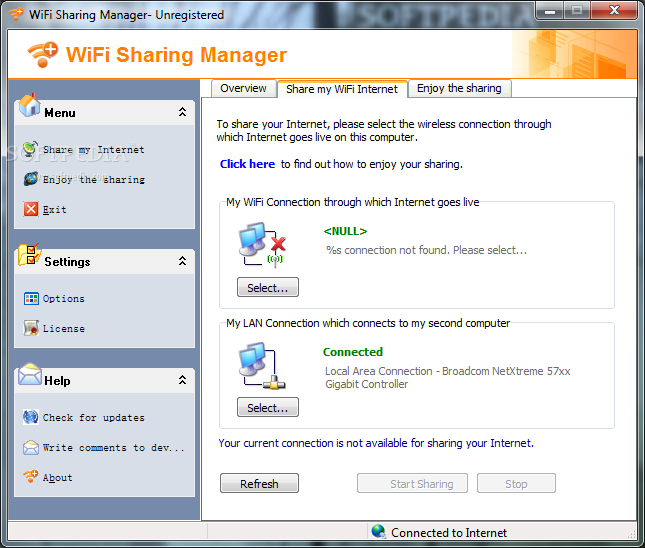Viewport: 645px width, 548px height.
Task: Click the Enjoy the sharing globe icon
Action: (x=30, y=179)
